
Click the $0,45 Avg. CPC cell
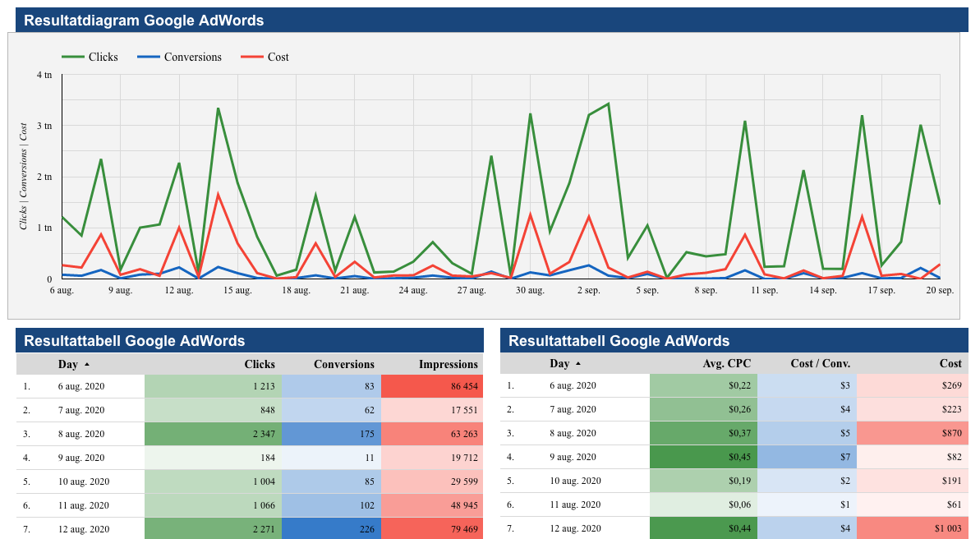pos(703,457)
